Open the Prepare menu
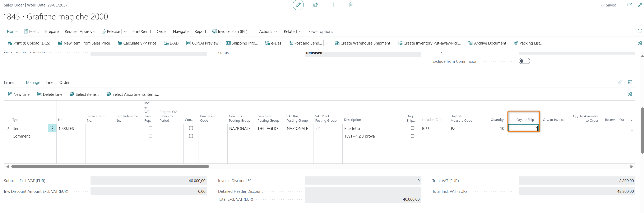This screenshot has height=213, width=644. (x=52, y=31)
